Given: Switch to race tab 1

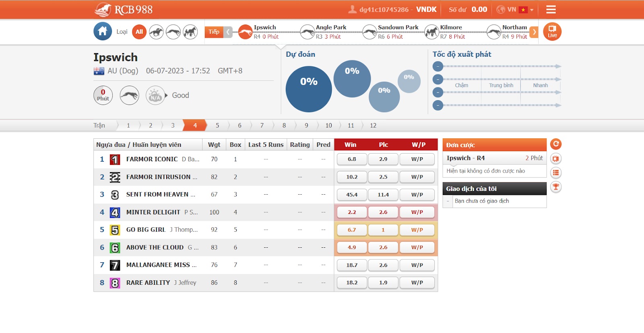Looking at the screenshot, I should 128,125.
